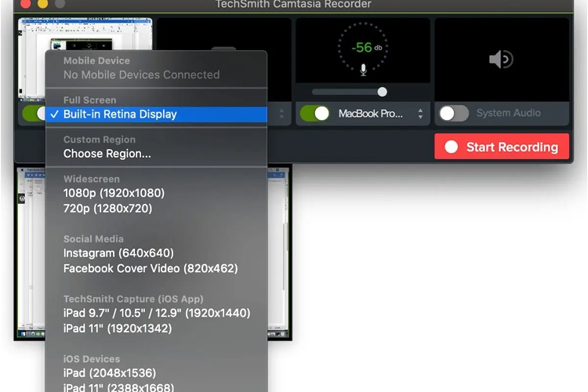Click the screen preview thumbnail in recorder
Screen dimensions: 588x392
click(x=85, y=34)
